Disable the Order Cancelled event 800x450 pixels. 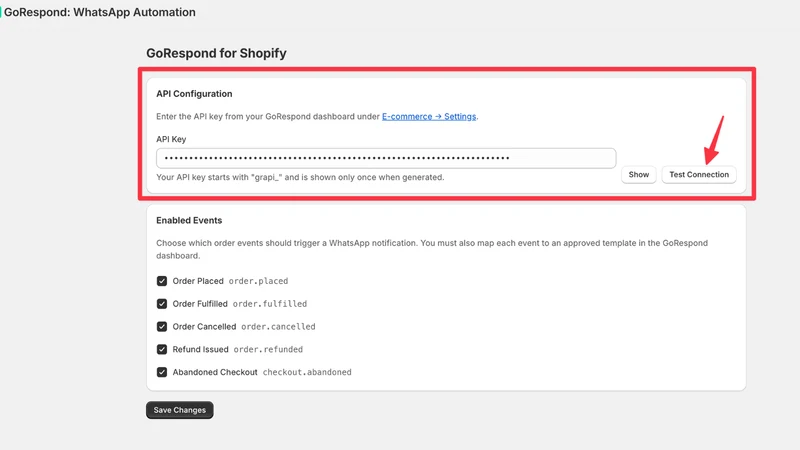pos(162,327)
